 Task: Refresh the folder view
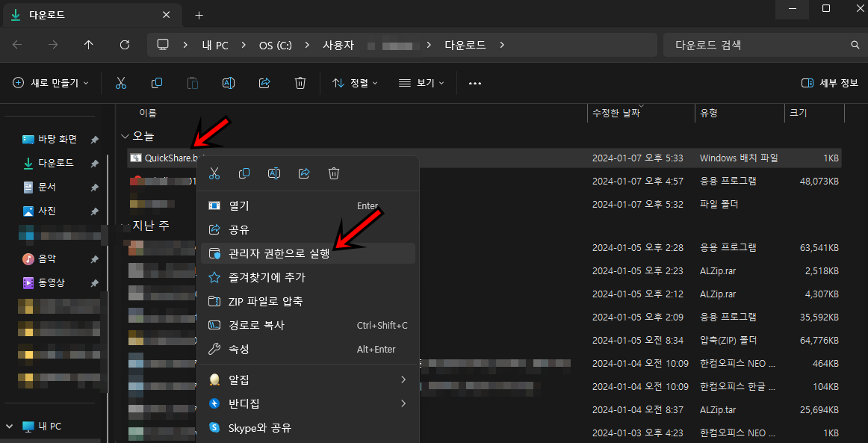pyautogui.click(x=125, y=45)
